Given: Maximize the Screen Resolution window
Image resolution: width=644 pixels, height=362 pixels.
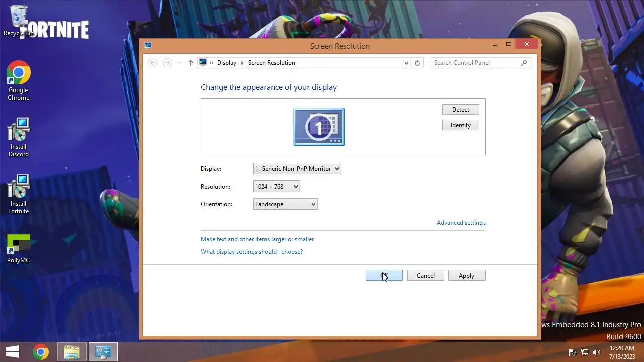Looking at the screenshot, I should [x=509, y=45].
